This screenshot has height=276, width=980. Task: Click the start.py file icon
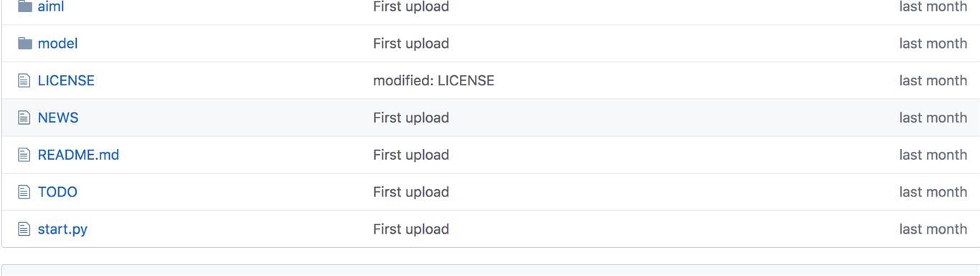[24, 229]
